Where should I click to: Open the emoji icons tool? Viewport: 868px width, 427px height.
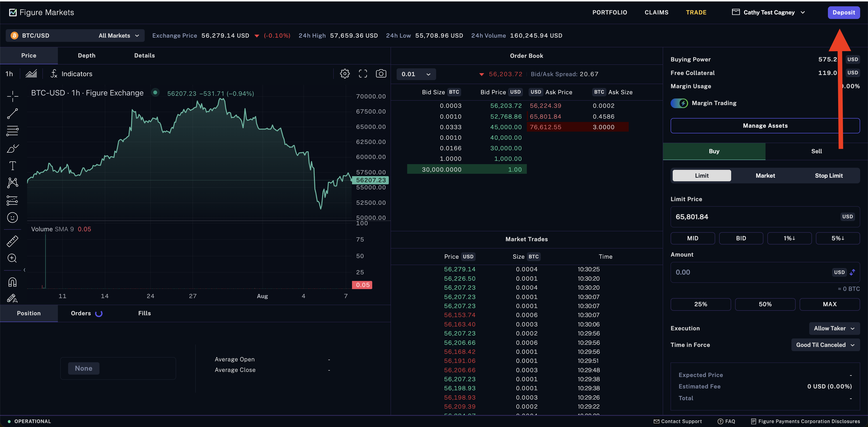[x=12, y=217]
